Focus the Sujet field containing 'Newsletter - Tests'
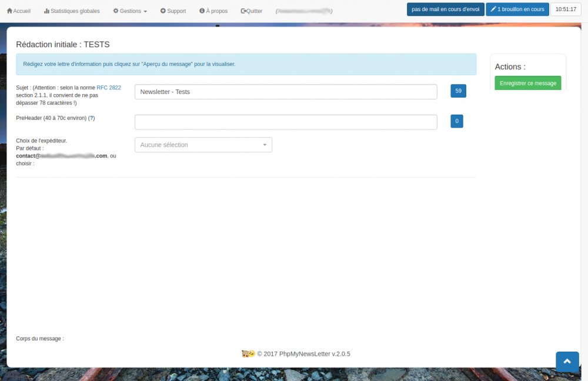This screenshot has height=381, width=588. point(286,92)
